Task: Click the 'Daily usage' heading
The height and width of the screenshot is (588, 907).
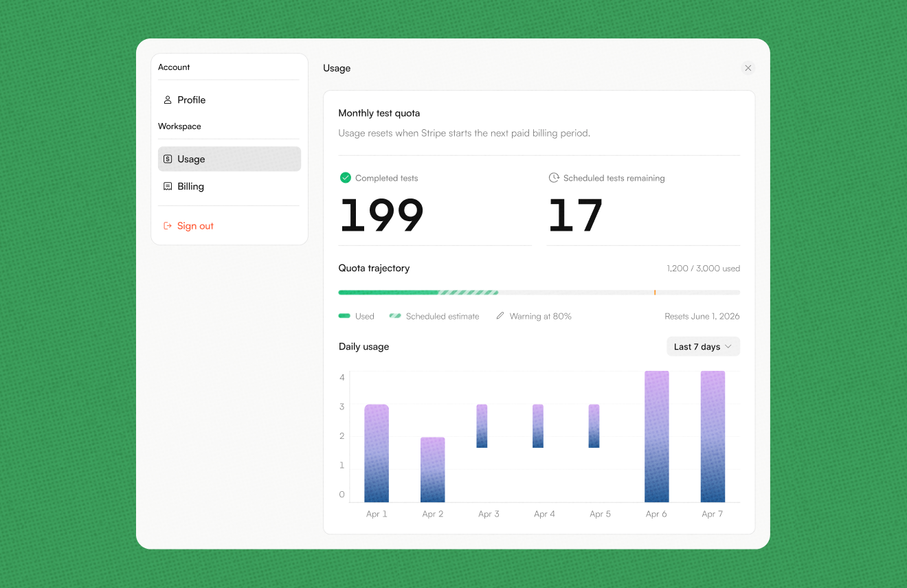Action: [364, 346]
